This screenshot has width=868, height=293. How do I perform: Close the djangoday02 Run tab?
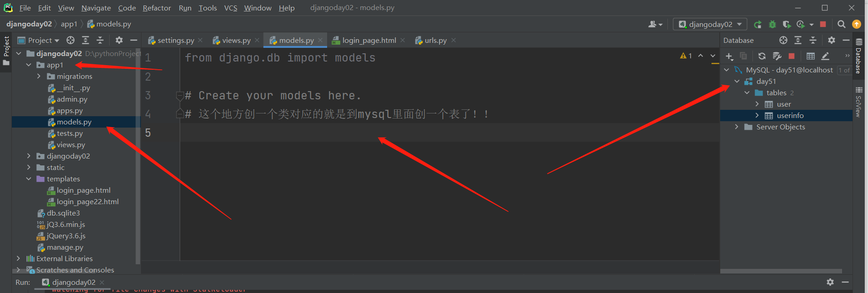coord(102,283)
